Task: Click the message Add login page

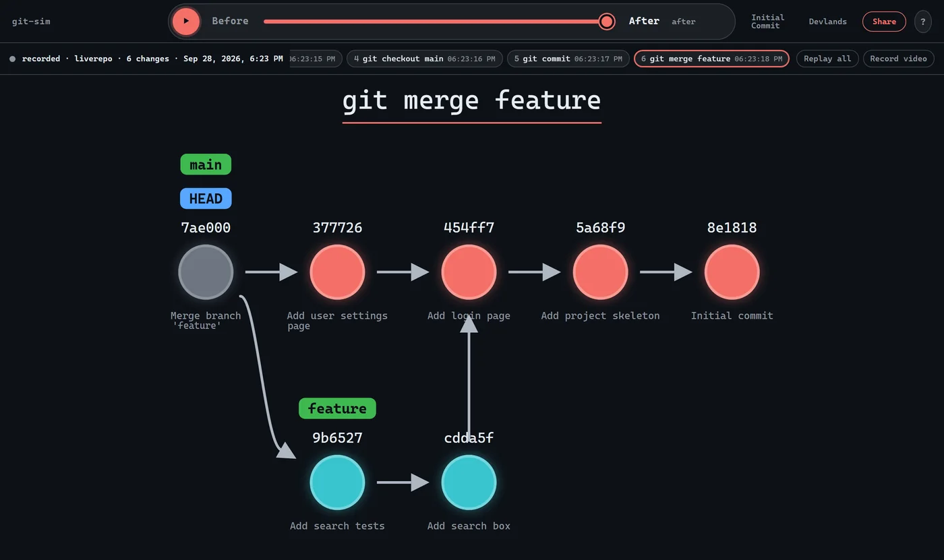Action: point(469,315)
